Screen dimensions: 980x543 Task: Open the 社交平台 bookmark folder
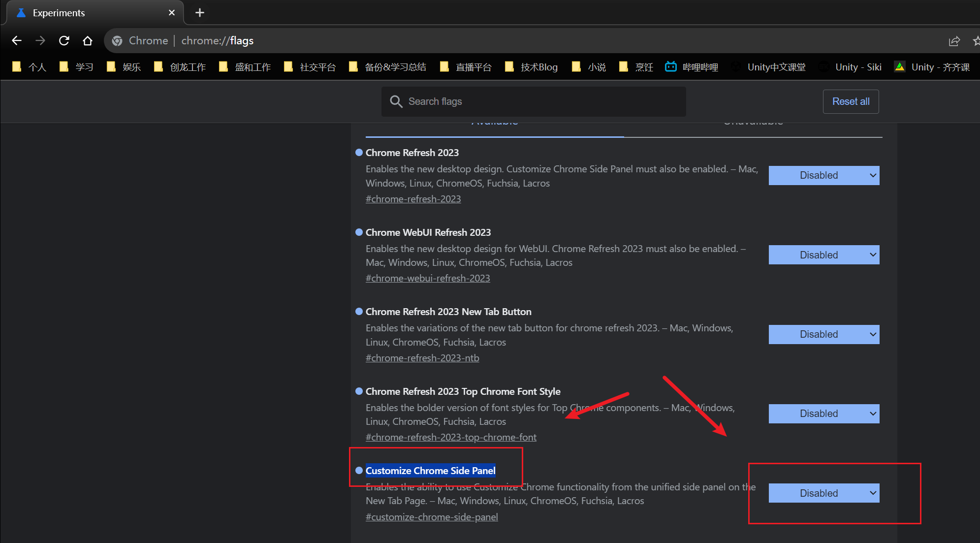click(x=310, y=67)
